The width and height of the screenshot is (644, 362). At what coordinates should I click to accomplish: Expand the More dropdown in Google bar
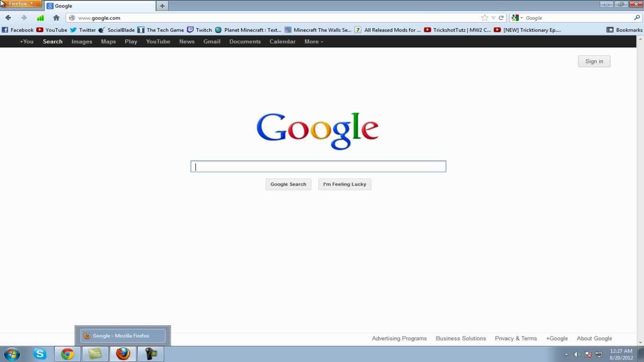tap(313, 42)
